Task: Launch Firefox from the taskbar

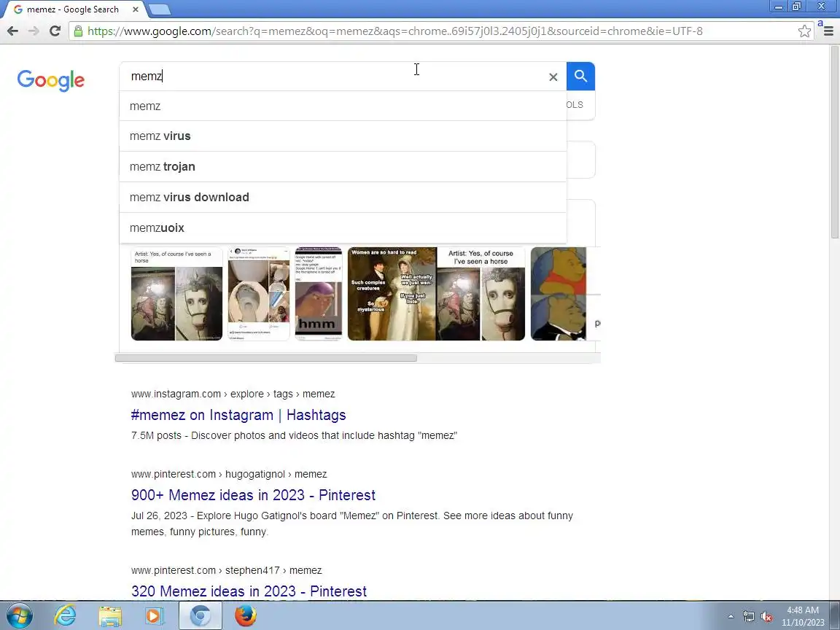Action: click(245, 616)
